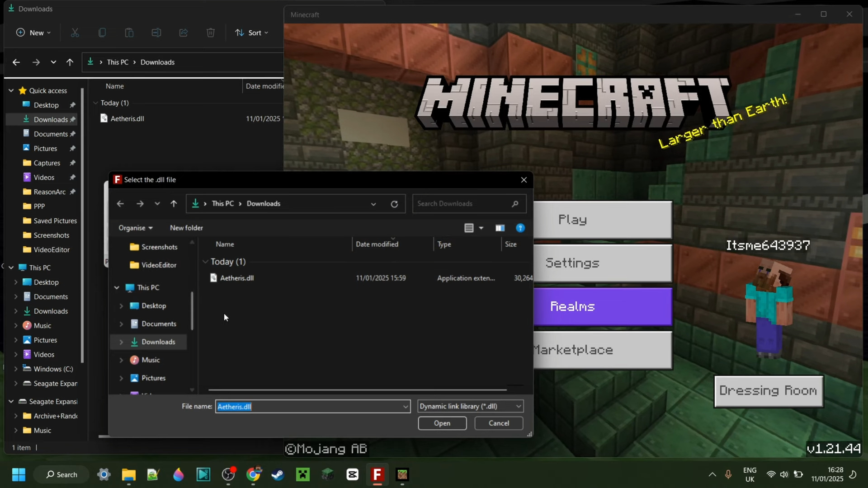Click the Delete trash icon in Explorer toolbar
Screen dimensions: 868x488
pyautogui.click(x=211, y=33)
